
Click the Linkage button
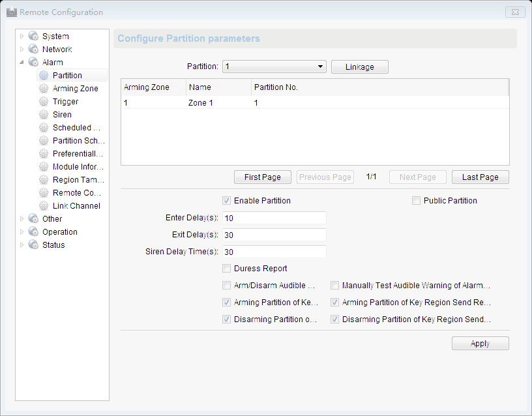[x=360, y=67]
